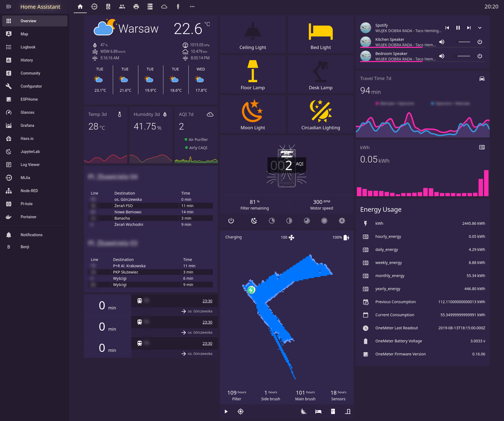This screenshot has height=421, width=504.
Task: Activate Circadian Lighting
Action: pos(321,114)
